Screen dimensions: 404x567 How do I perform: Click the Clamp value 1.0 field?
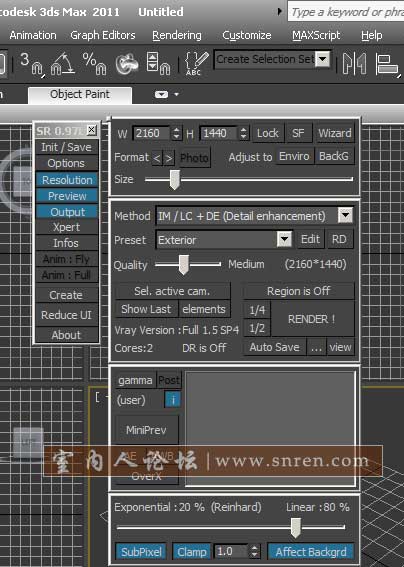point(231,551)
